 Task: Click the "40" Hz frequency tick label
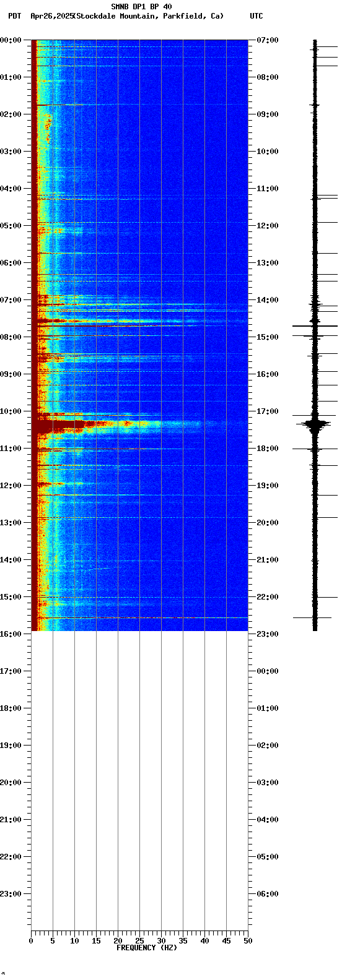point(204,941)
